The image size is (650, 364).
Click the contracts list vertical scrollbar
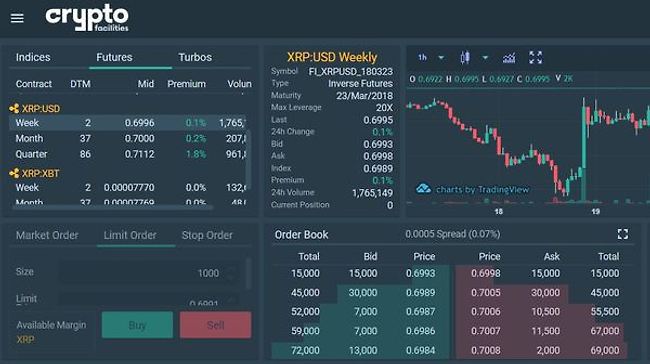tap(248, 160)
